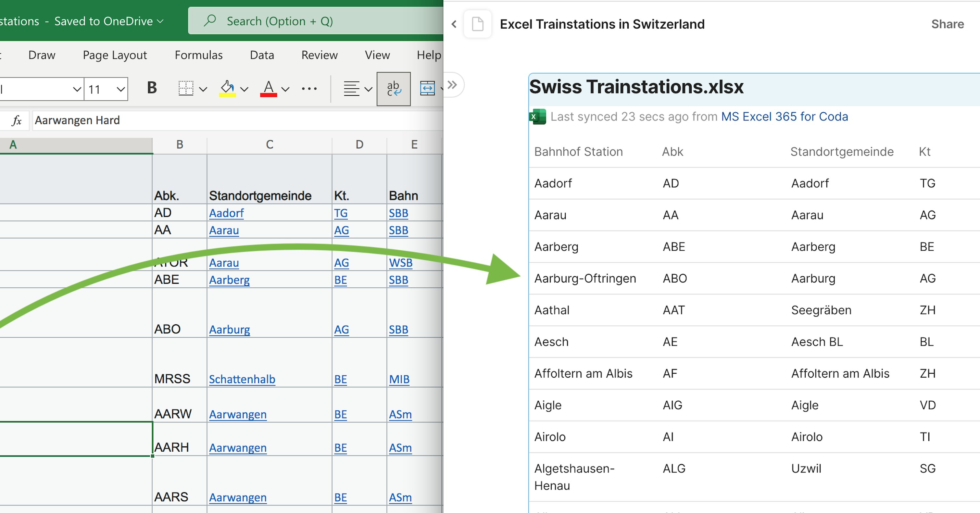
Task: Click Standortgemeinde column header in Coda
Action: click(x=842, y=152)
